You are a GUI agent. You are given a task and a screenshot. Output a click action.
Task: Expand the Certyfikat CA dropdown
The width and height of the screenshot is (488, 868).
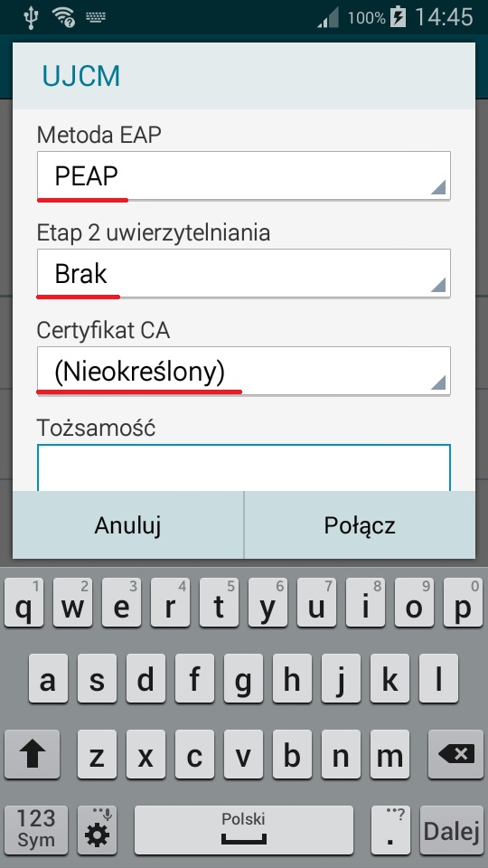(x=243, y=371)
